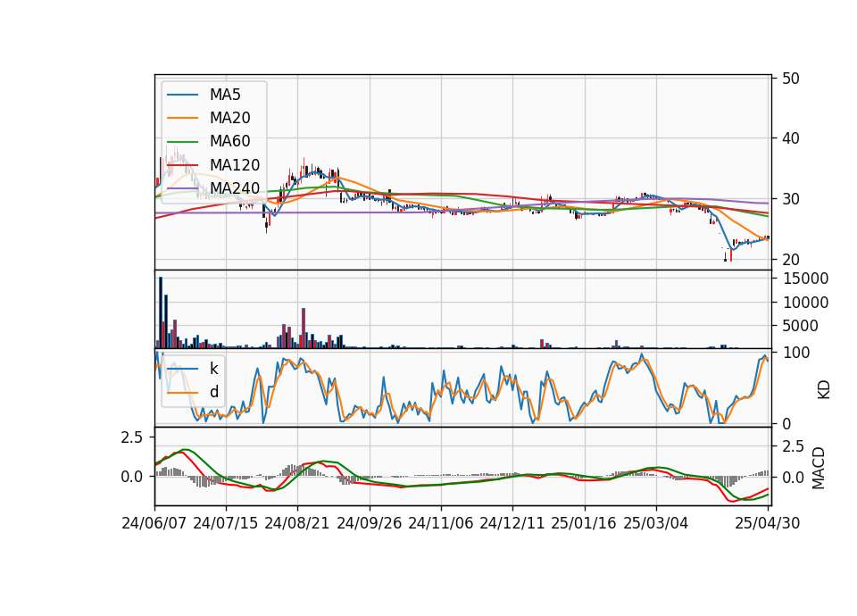Click the d legend label in KD panel
857x616 pixels.
click(214, 392)
